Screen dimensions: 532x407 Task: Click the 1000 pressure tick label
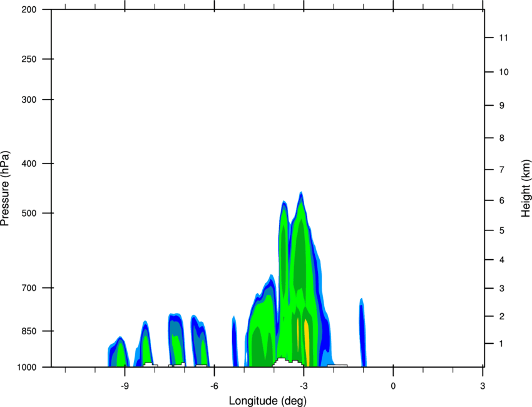[x=27, y=367]
